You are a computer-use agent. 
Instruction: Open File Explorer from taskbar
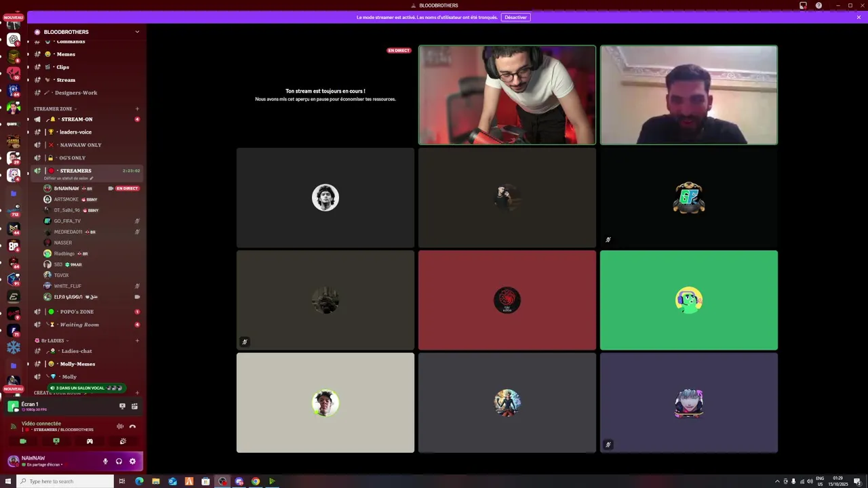coord(156,481)
